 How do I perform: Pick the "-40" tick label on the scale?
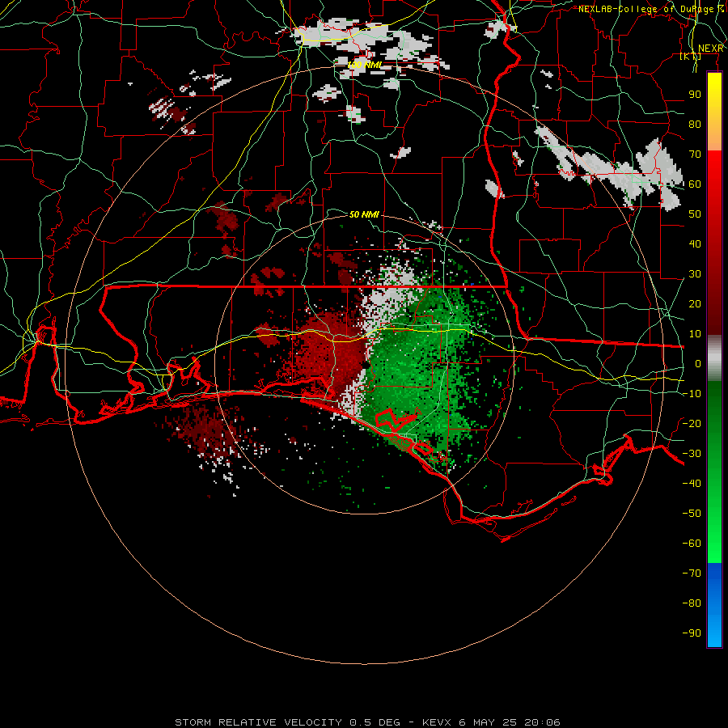point(692,484)
